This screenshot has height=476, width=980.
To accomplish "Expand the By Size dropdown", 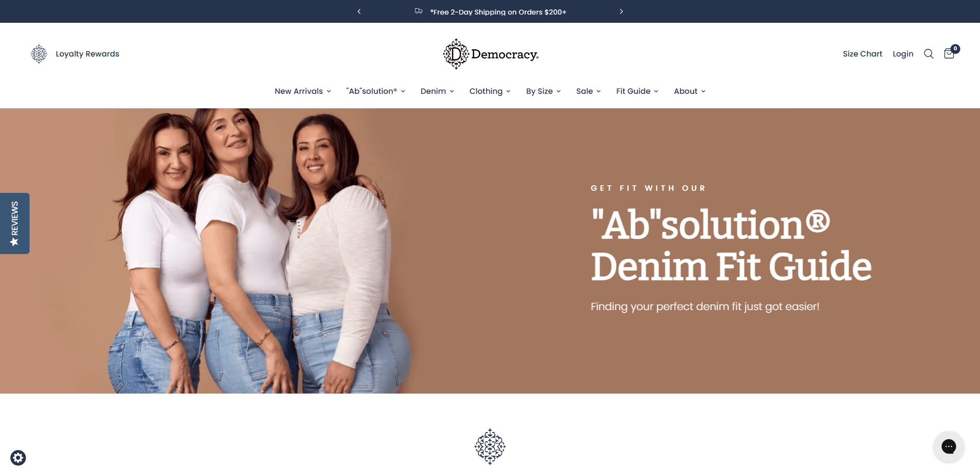I will tap(543, 91).
